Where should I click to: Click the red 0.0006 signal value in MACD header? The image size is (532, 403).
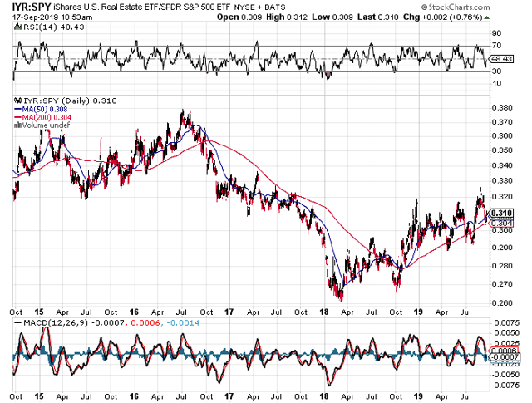(x=145, y=323)
